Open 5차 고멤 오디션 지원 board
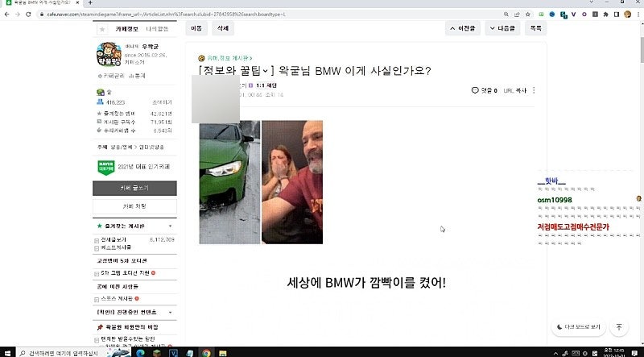This screenshot has height=357, width=644. tap(125, 273)
